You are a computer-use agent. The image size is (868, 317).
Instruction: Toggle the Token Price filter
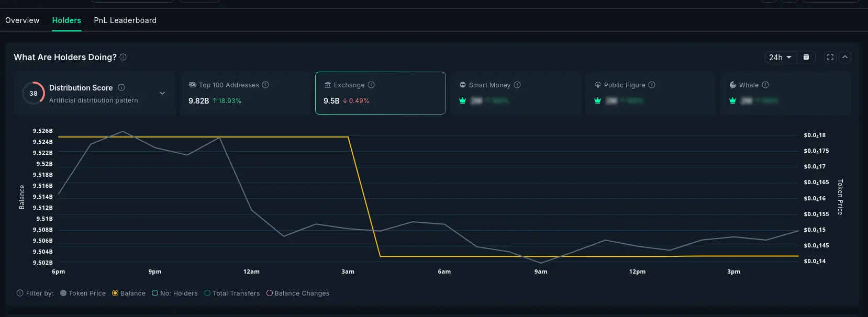(x=83, y=293)
